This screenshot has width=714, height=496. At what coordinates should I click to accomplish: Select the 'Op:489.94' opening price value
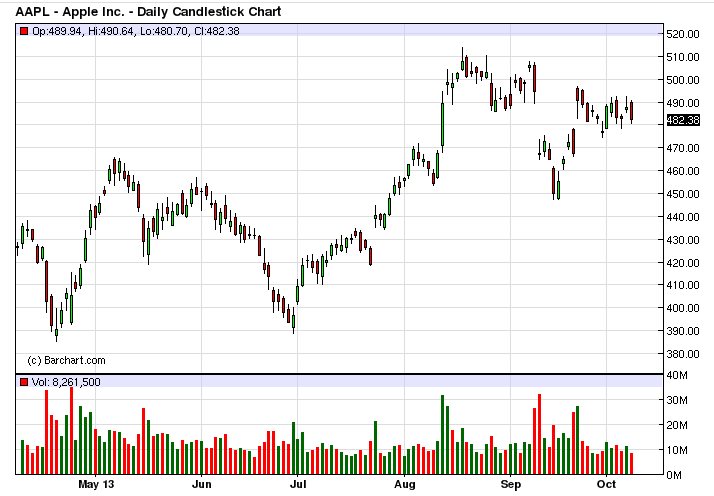click(x=56, y=31)
